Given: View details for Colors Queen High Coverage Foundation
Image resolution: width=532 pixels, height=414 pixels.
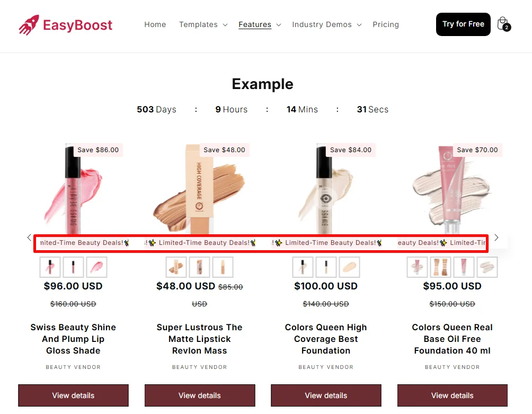Looking at the screenshot, I should click(326, 395).
